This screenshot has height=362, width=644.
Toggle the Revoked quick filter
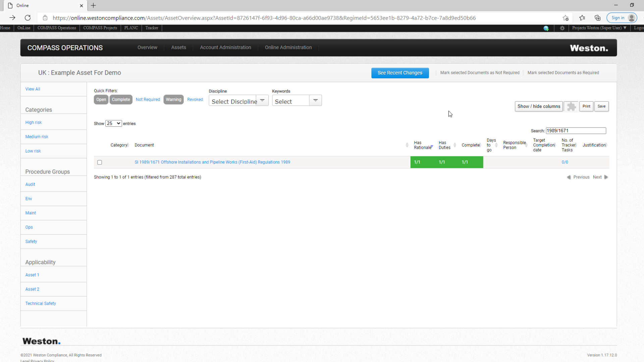[195, 100]
